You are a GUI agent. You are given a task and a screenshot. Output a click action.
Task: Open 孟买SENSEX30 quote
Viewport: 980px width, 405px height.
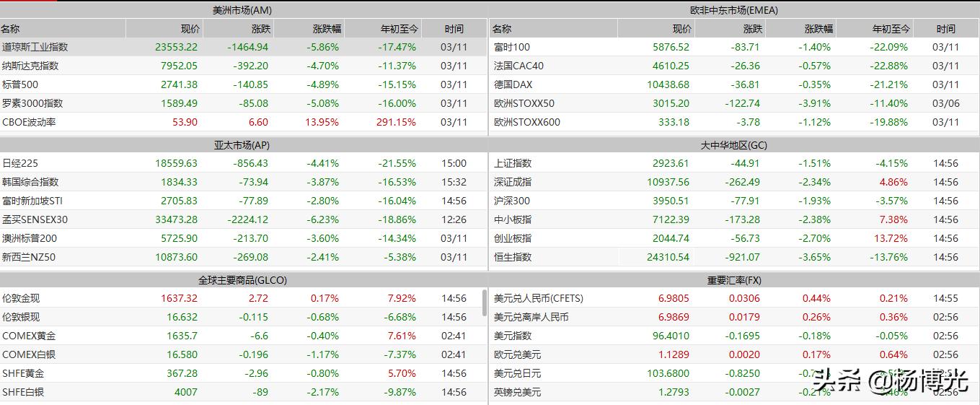click(x=35, y=219)
